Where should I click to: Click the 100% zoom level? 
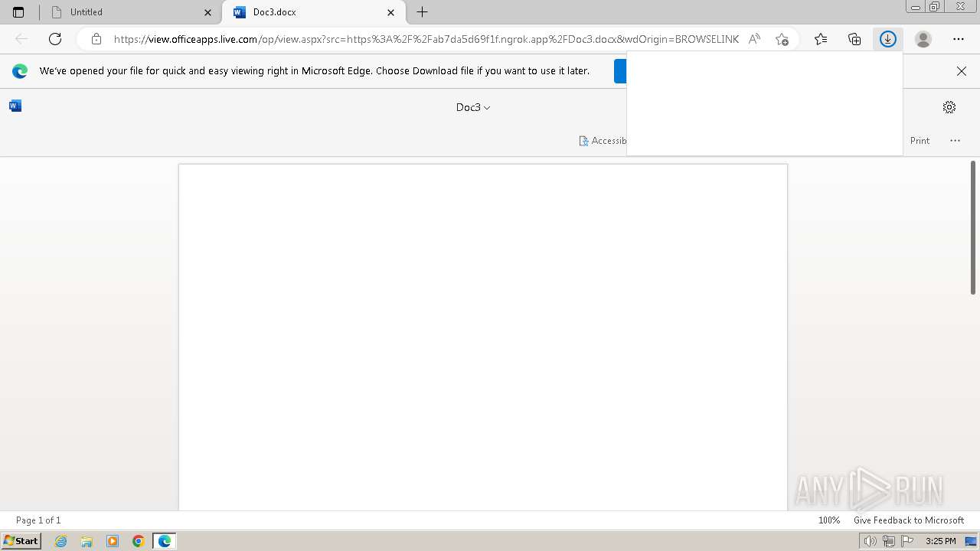pyautogui.click(x=829, y=520)
